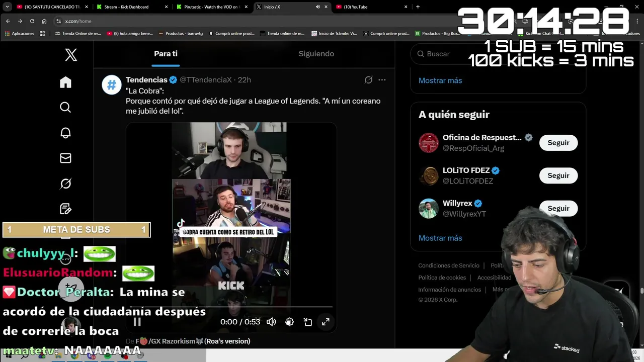The width and height of the screenshot is (644, 362).
Task: Open video settings gear icon
Action: click(x=289, y=322)
